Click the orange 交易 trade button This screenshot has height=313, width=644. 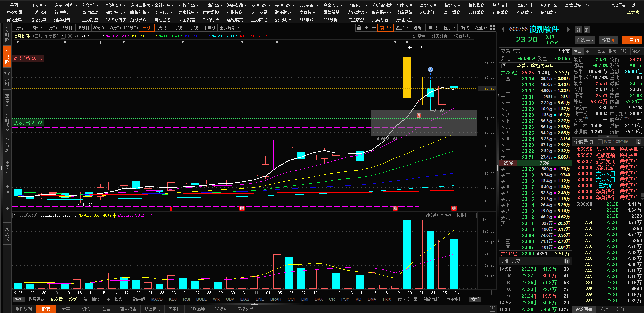632,40
